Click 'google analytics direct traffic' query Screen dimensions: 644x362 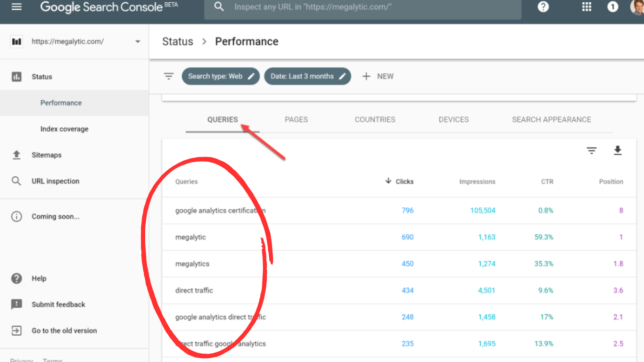(x=221, y=317)
